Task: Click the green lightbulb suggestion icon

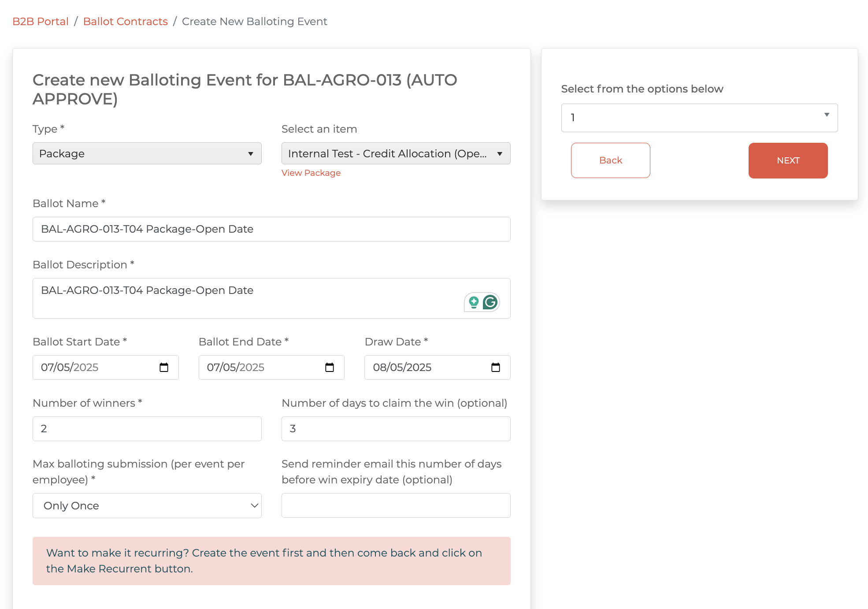Action: click(x=474, y=302)
